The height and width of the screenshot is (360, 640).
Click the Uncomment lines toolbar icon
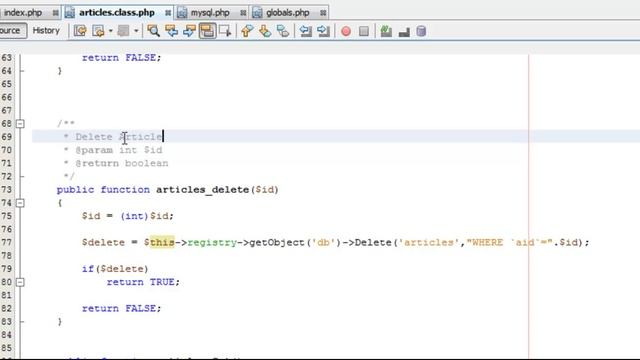pyautogui.click(x=404, y=32)
